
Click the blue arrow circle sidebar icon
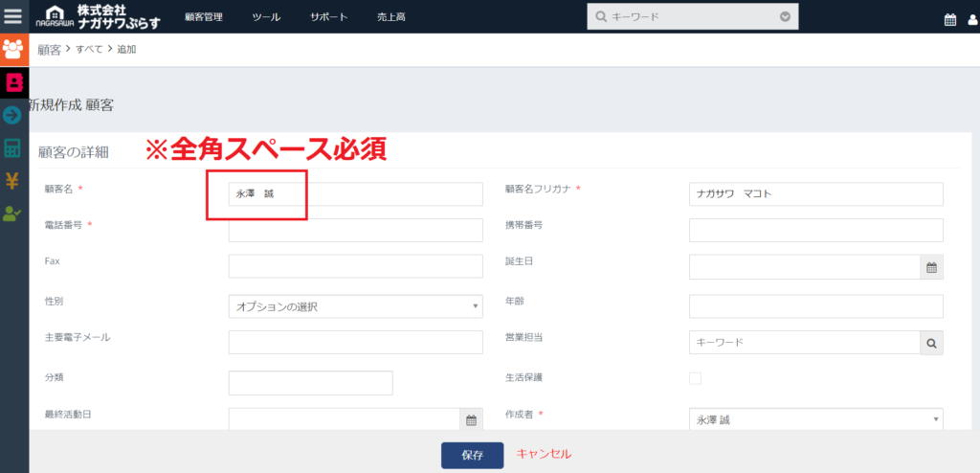pyautogui.click(x=13, y=115)
